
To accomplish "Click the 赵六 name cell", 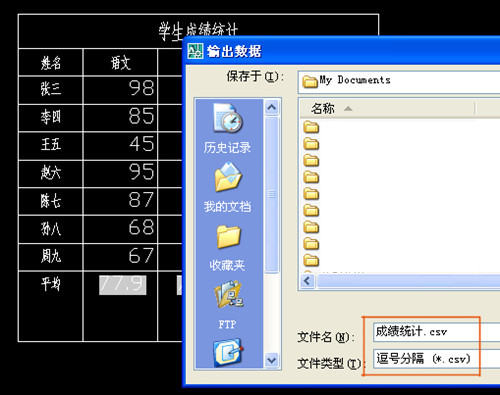I will tap(51, 173).
